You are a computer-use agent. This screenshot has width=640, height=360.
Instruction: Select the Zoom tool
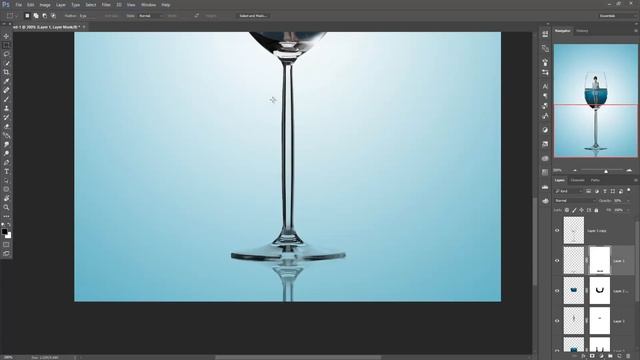[6, 207]
